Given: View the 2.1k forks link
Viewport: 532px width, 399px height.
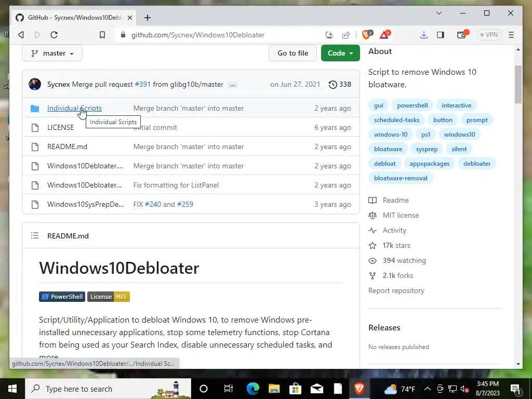Looking at the screenshot, I should click(x=391, y=275).
